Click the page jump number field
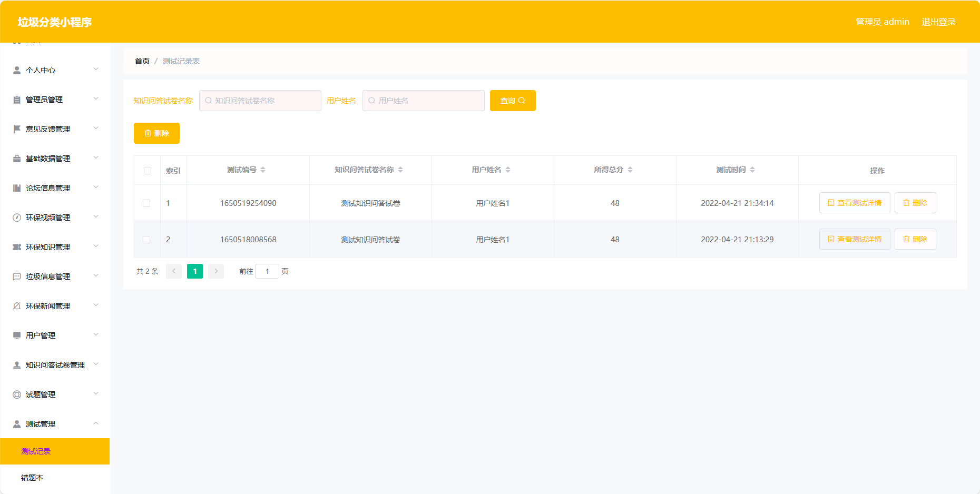 click(x=267, y=271)
